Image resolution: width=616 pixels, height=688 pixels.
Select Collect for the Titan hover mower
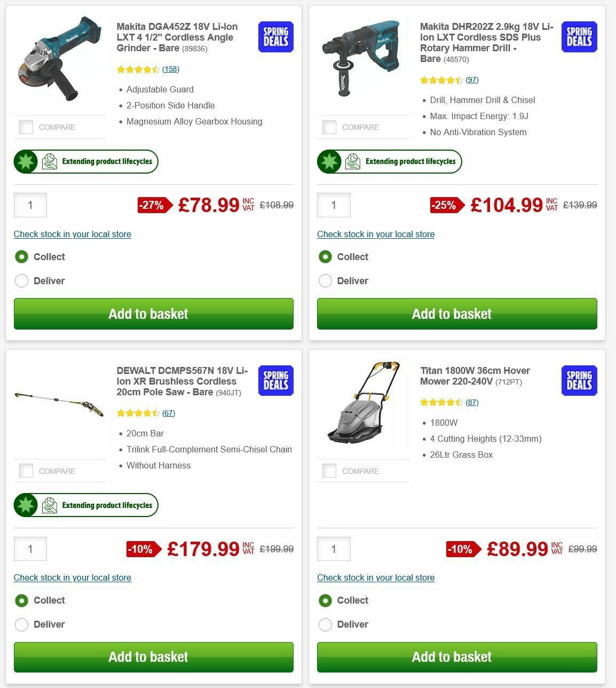pyautogui.click(x=325, y=600)
